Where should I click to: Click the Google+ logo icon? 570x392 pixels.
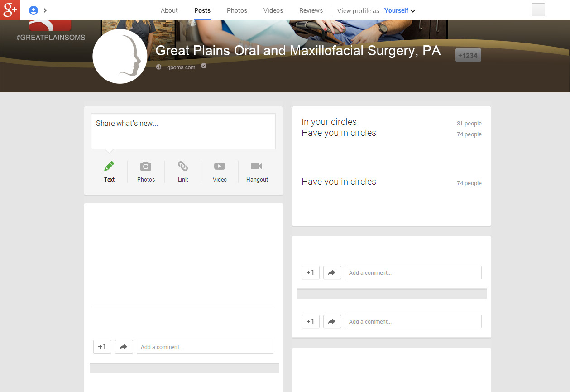tap(10, 10)
